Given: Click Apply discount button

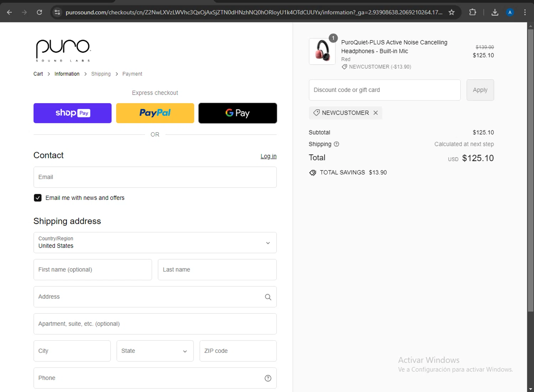Looking at the screenshot, I should point(480,90).
